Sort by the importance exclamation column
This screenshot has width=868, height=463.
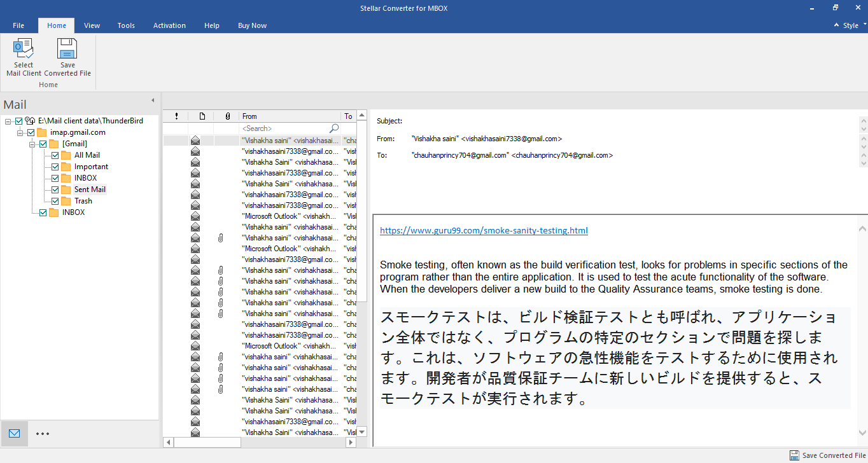click(x=176, y=116)
